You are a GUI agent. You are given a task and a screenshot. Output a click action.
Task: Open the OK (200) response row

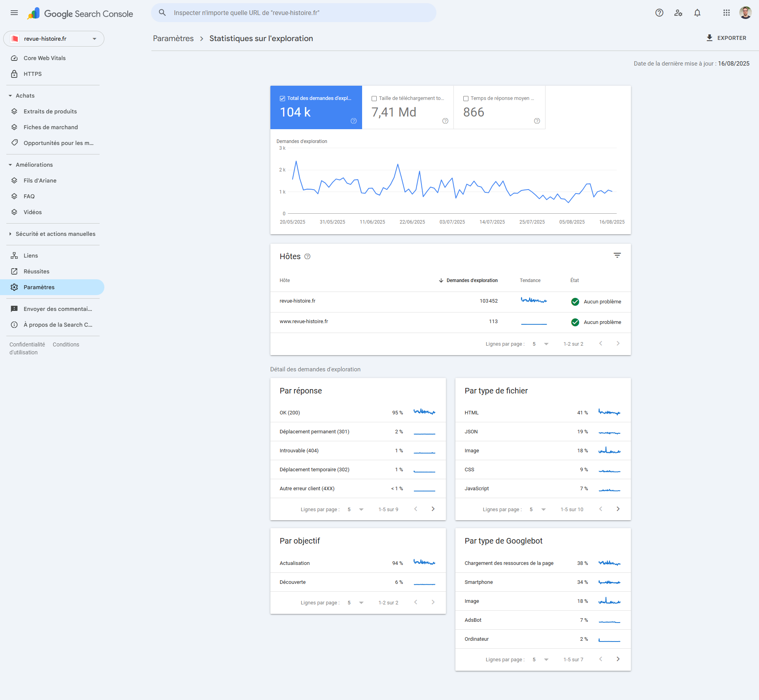(358, 413)
